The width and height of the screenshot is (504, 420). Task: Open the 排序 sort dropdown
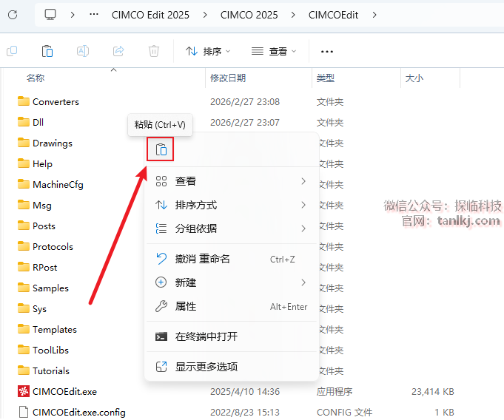point(208,51)
